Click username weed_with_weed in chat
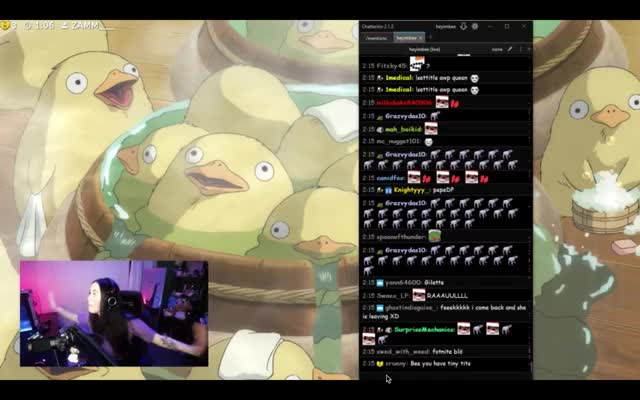640x400 pixels. pos(402,351)
